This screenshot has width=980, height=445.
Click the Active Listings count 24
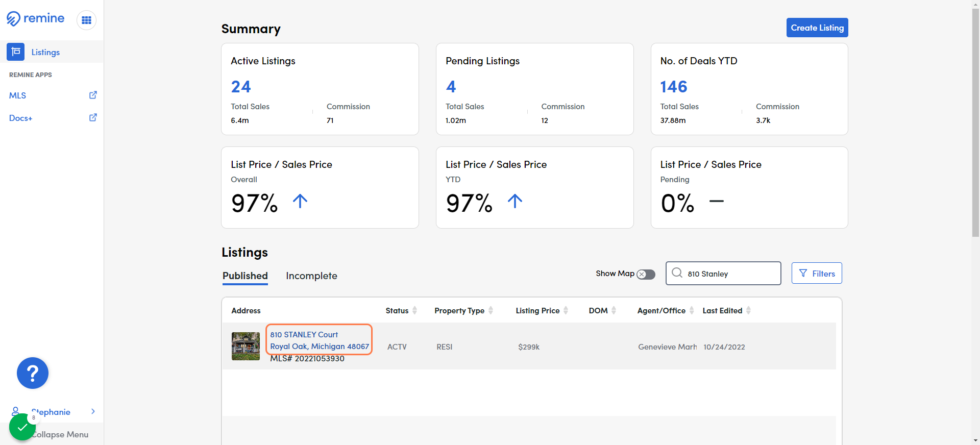241,87
